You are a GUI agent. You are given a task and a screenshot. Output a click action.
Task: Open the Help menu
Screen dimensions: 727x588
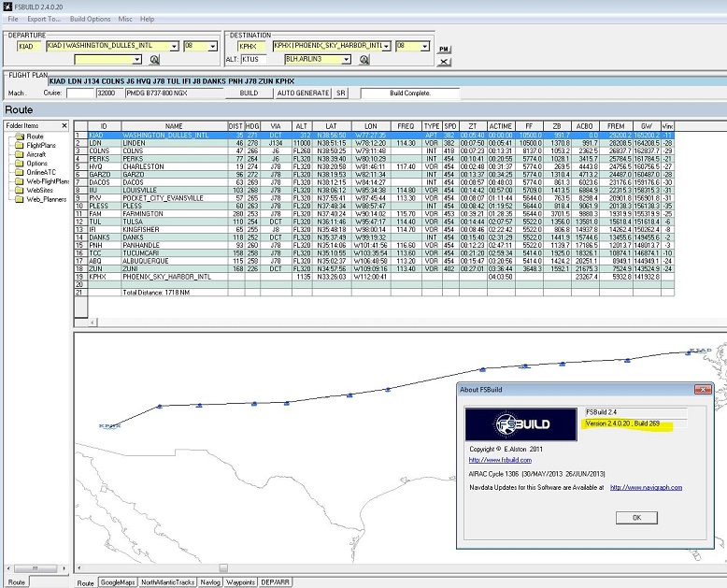148,19
